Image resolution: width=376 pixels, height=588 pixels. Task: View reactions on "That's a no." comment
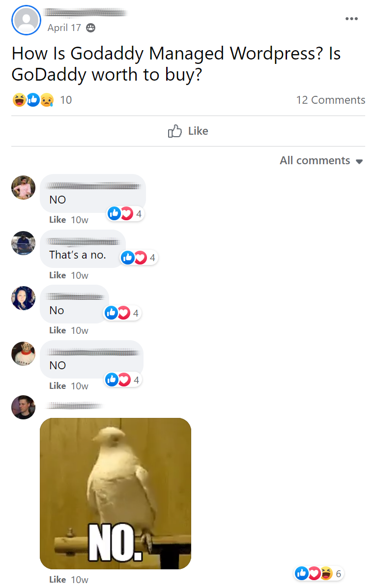[x=138, y=258]
